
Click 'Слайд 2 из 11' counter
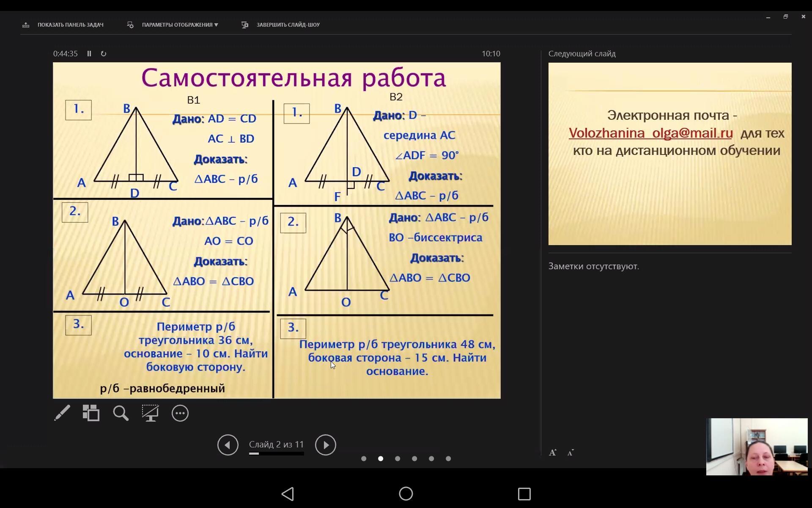277,444
